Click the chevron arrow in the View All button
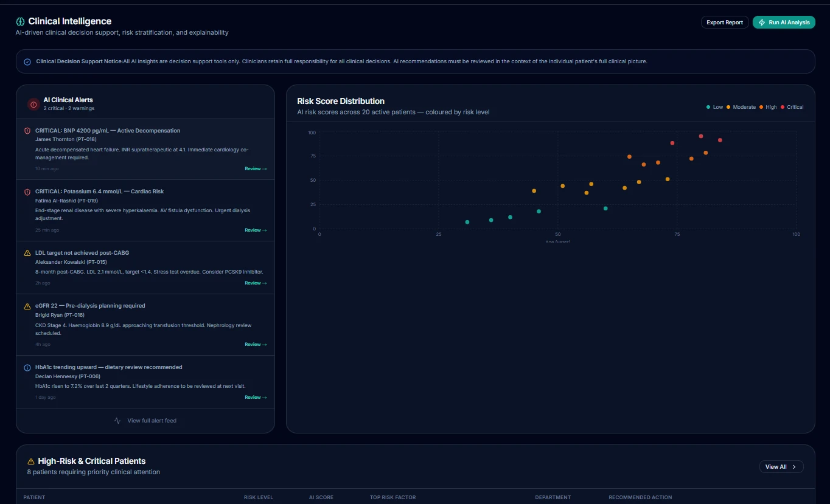 click(794, 467)
